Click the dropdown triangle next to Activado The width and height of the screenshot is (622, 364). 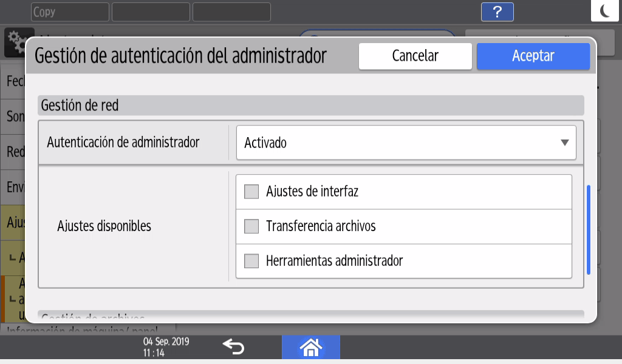tap(564, 143)
